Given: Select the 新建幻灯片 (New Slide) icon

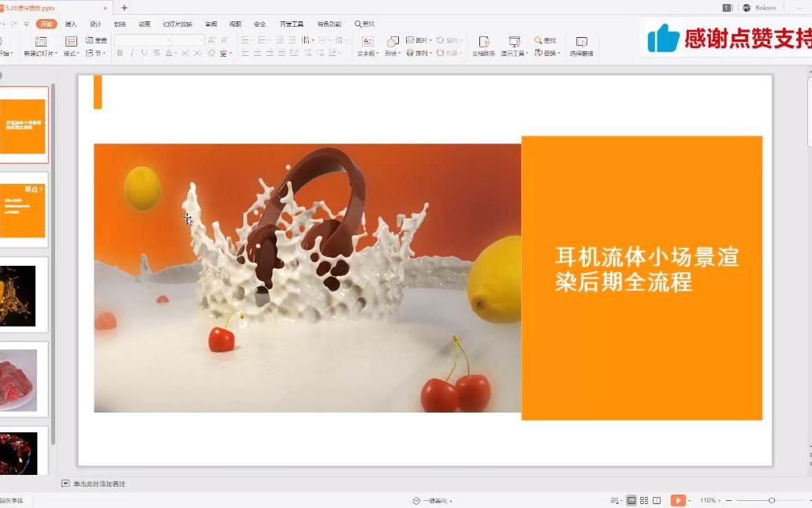Looking at the screenshot, I should [39, 41].
